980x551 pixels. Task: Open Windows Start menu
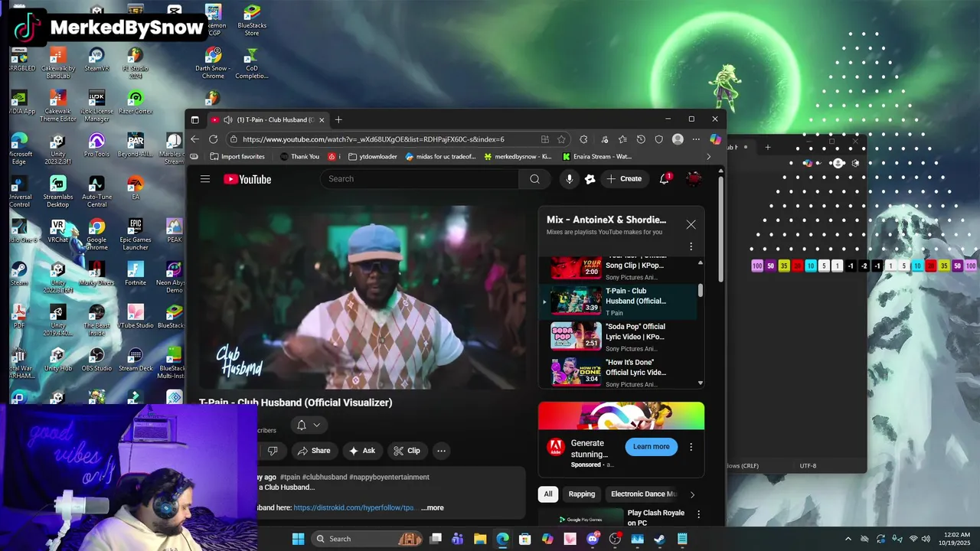pyautogui.click(x=298, y=539)
